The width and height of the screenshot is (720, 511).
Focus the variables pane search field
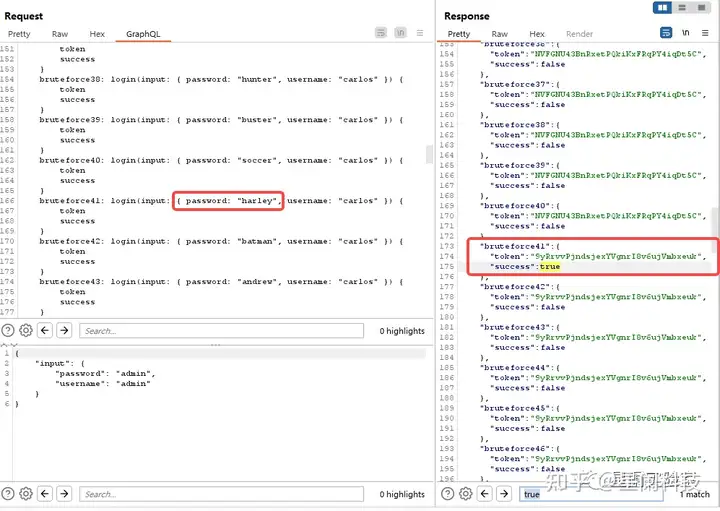point(221,494)
